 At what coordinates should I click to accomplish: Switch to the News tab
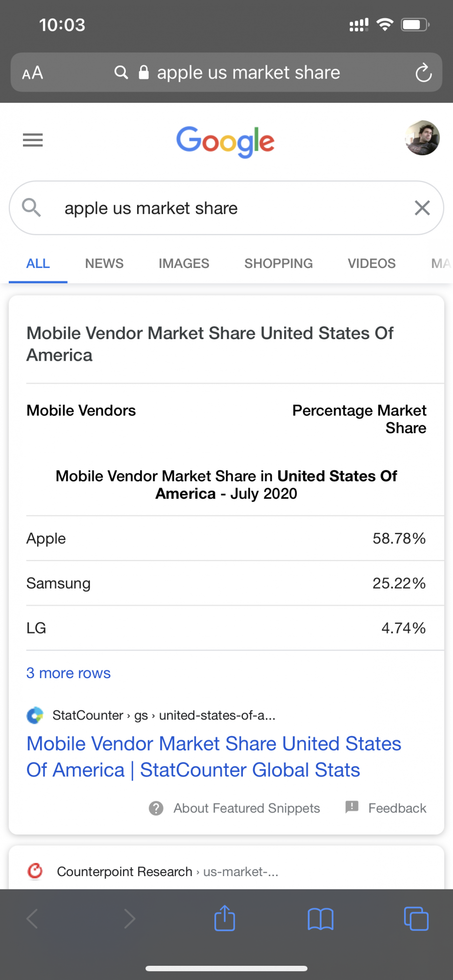point(104,264)
